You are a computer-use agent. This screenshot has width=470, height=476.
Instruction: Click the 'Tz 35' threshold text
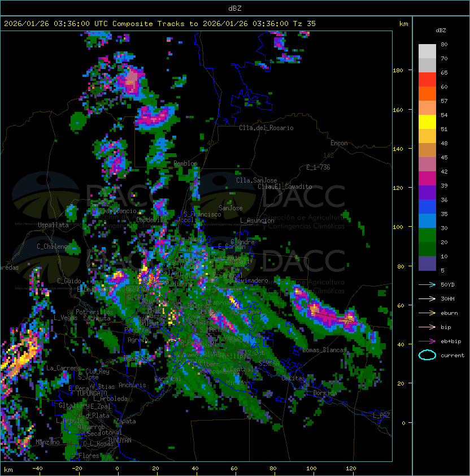304,24
